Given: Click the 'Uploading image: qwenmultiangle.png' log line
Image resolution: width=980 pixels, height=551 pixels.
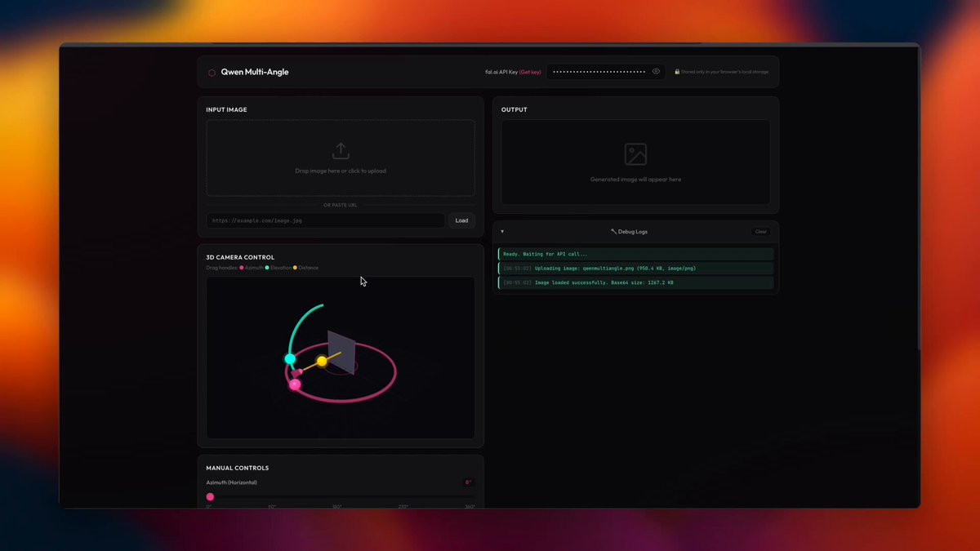Looking at the screenshot, I should tap(635, 268).
